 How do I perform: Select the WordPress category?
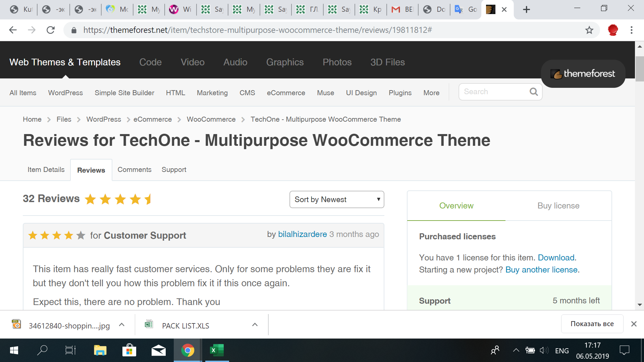(x=65, y=93)
